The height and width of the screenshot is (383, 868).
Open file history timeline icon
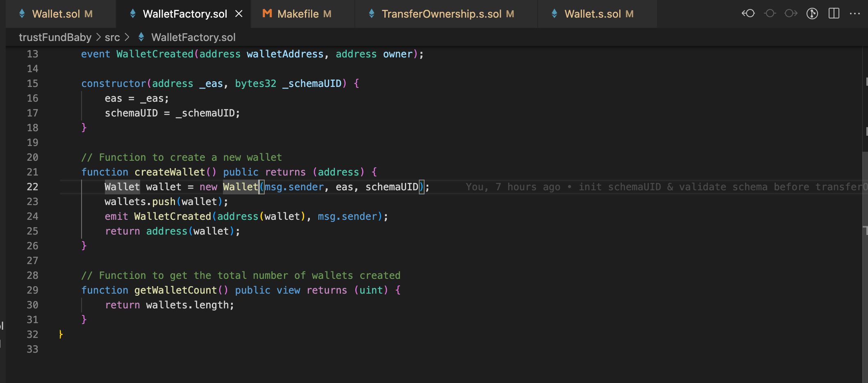tap(812, 14)
